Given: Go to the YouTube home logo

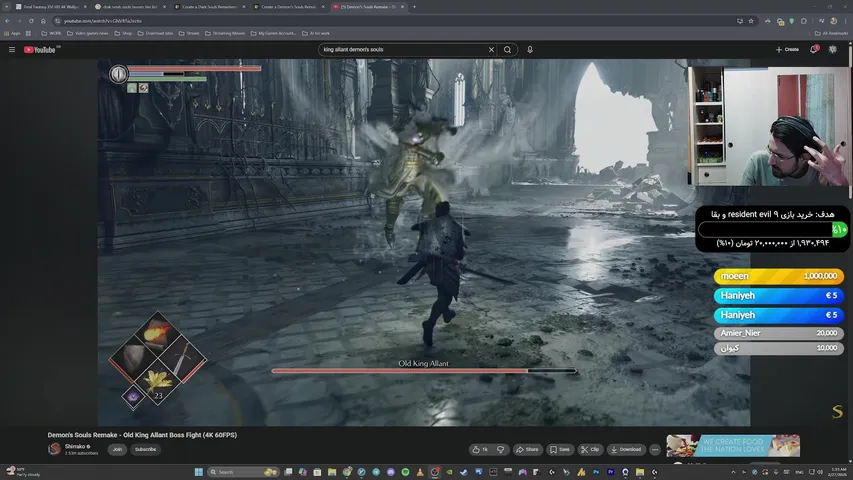Looking at the screenshot, I should [x=40, y=50].
